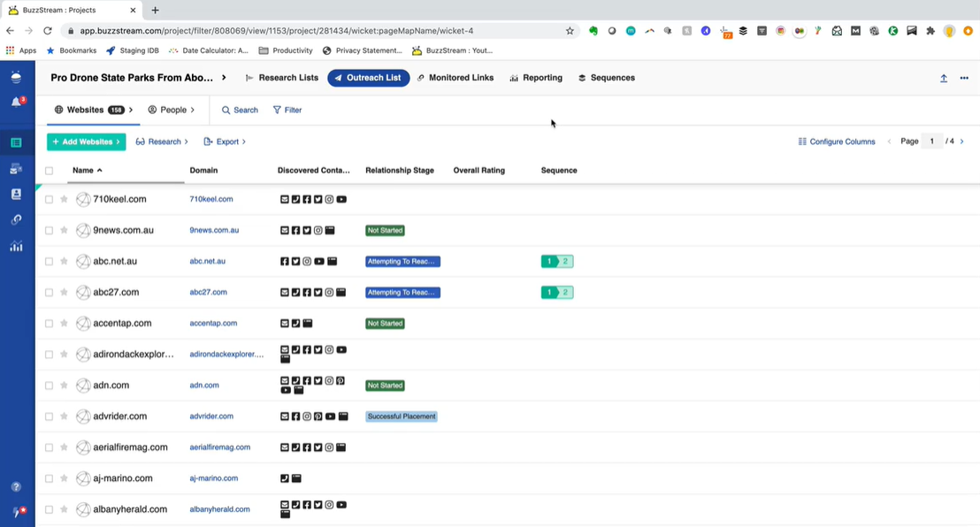The height and width of the screenshot is (527, 980).
Task: Open the links icon in the left sidebar
Action: click(16, 219)
